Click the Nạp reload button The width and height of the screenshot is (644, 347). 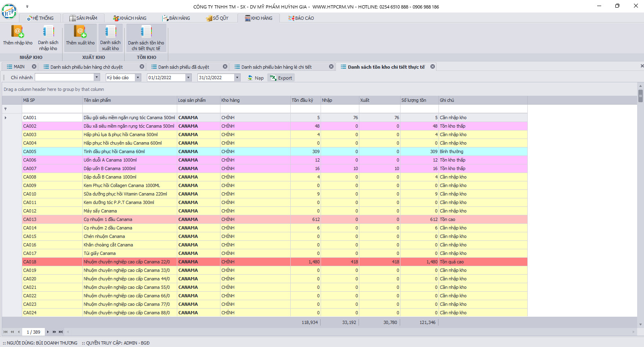pyautogui.click(x=256, y=78)
